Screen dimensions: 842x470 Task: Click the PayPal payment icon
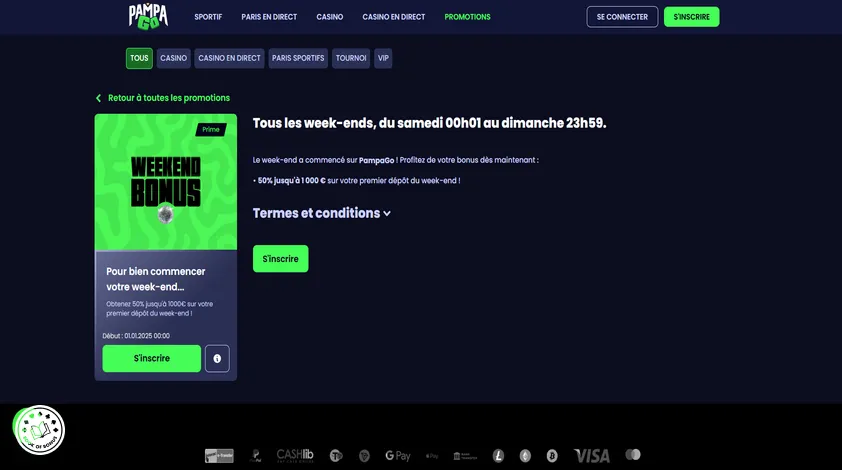click(x=256, y=456)
